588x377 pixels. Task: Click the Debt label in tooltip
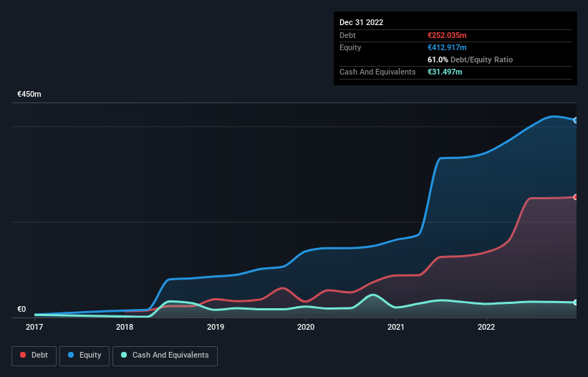click(347, 35)
